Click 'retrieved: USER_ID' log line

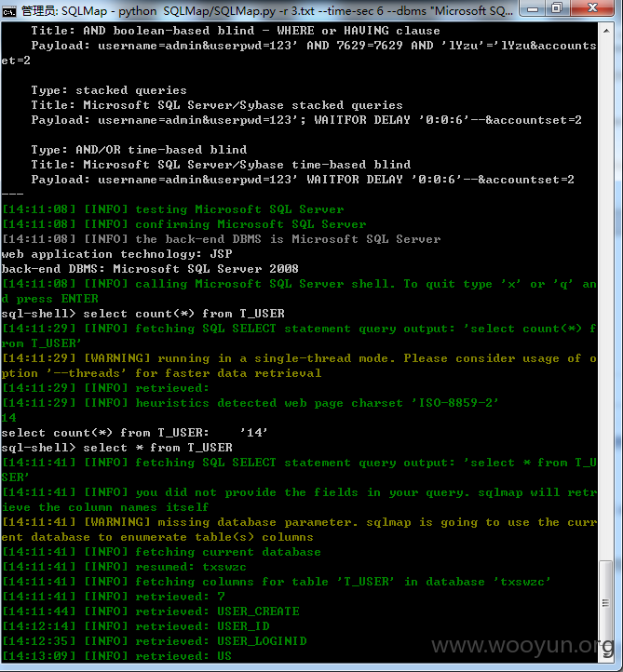(135, 626)
